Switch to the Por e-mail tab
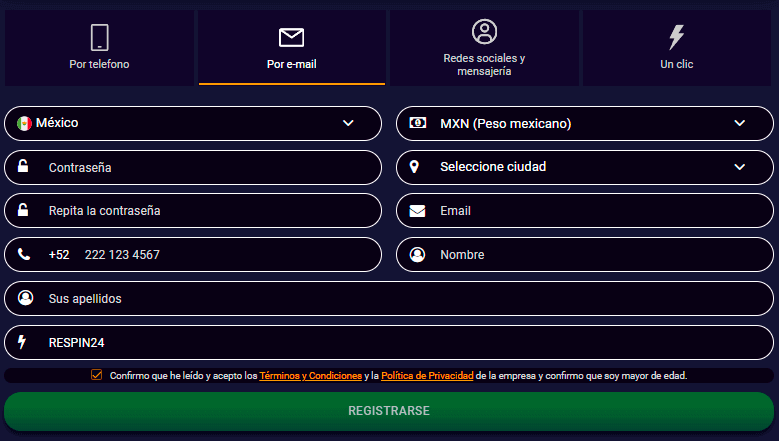The height and width of the screenshot is (441, 779). tap(291, 48)
